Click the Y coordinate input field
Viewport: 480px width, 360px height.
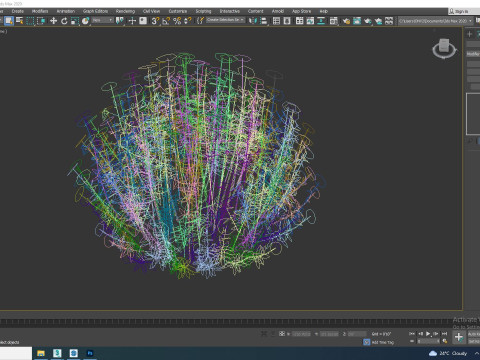coord(329,334)
